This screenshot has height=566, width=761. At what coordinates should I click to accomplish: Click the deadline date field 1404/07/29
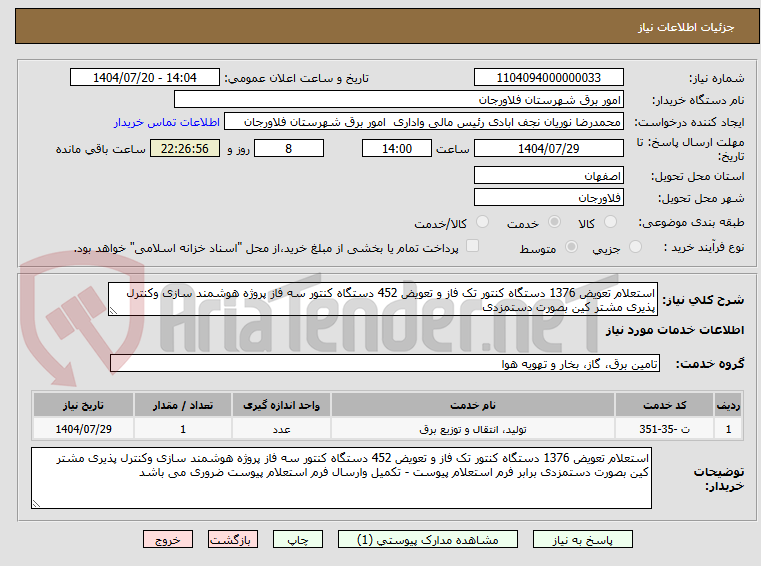coord(548,148)
